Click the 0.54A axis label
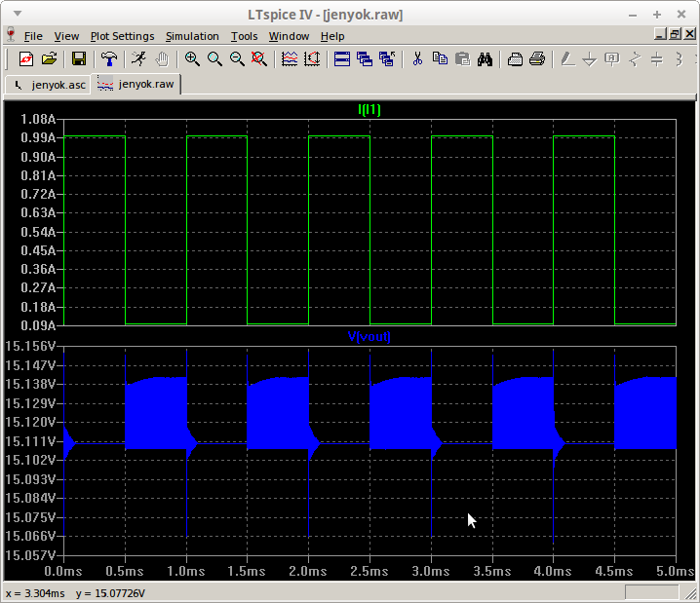Screen dimensions: 700x603 coord(38,232)
